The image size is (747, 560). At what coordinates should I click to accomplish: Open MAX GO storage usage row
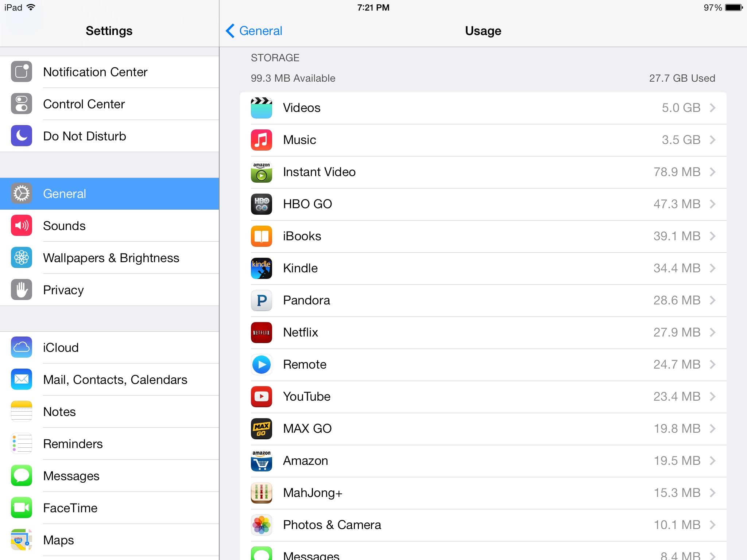point(483,429)
